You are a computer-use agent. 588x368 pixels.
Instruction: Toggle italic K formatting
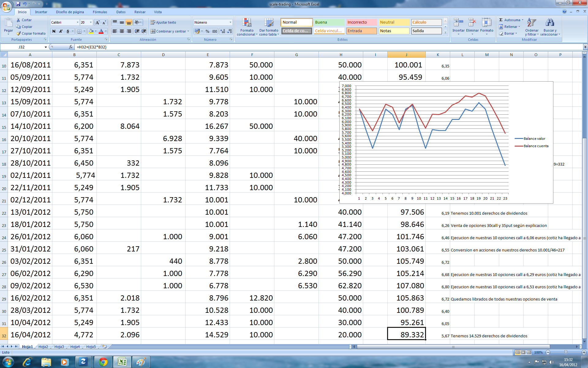[x=61, y=31]
